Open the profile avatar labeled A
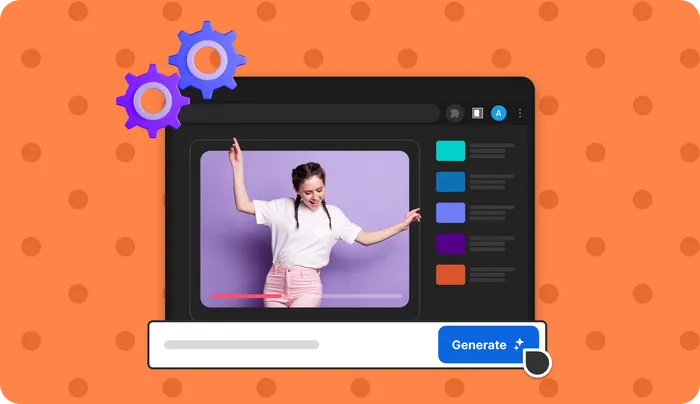Viewport: 700px width, 404px height. (x=499, y=113)
